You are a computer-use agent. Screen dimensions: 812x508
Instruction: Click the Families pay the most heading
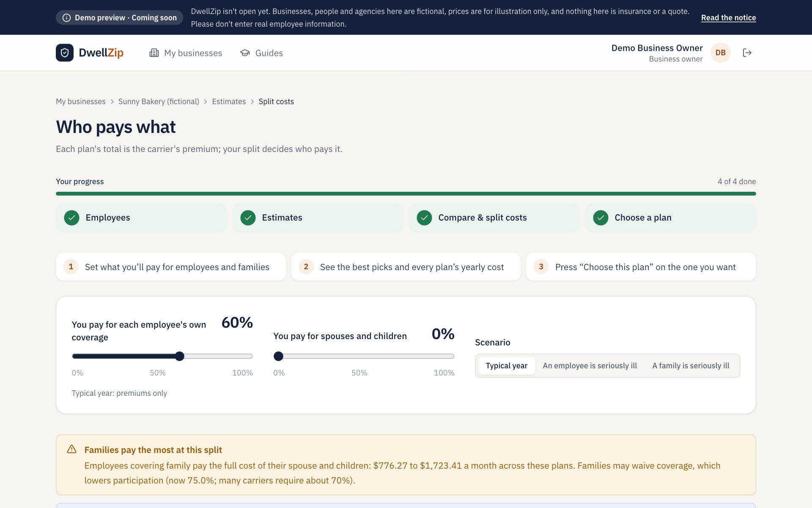tap(153, 450)
